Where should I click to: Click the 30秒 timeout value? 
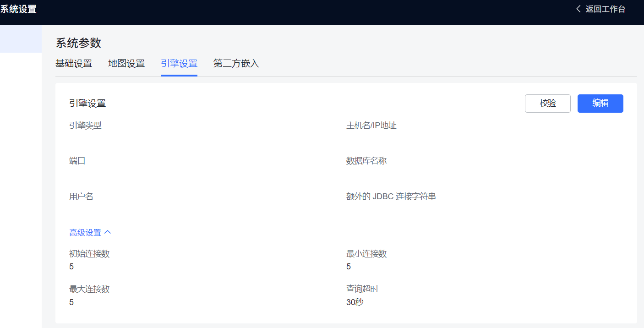point(355,302)
